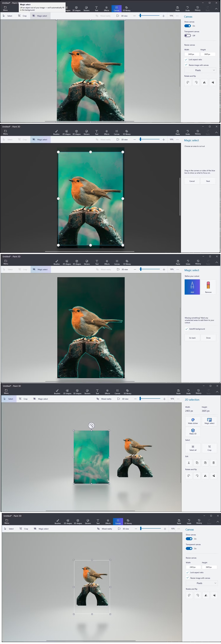The image size is (221, 644).
Task: Click the Height field in the Transparent-canvas-On window
Action: point(209,567)
